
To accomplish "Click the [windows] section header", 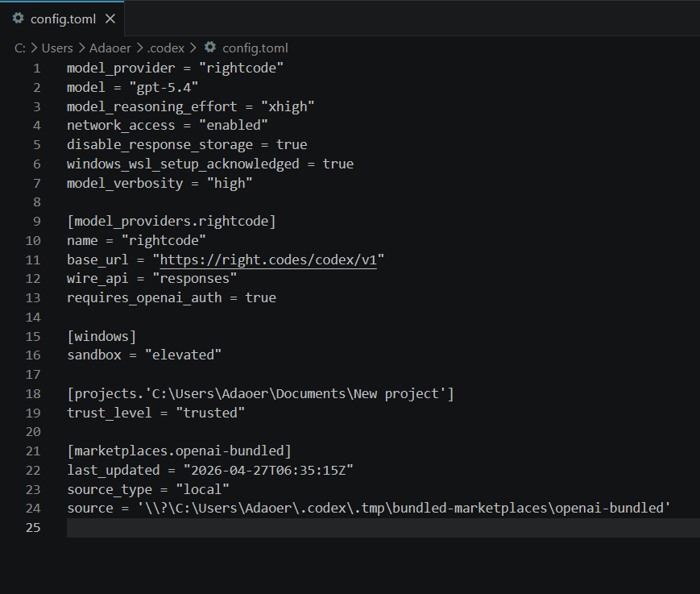I will pyautogui.click(x=101, y=336).
